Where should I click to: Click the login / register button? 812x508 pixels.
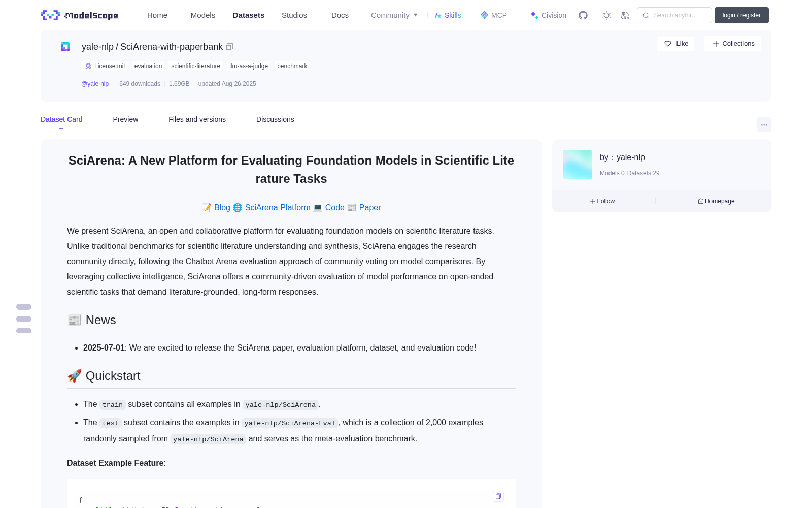[x=741, y=15]
